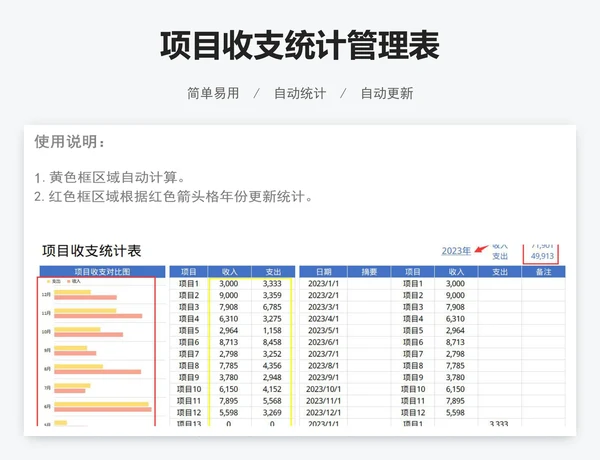
Task: Select the 简单易用 subtitle text
Action: tap(213, 93)
